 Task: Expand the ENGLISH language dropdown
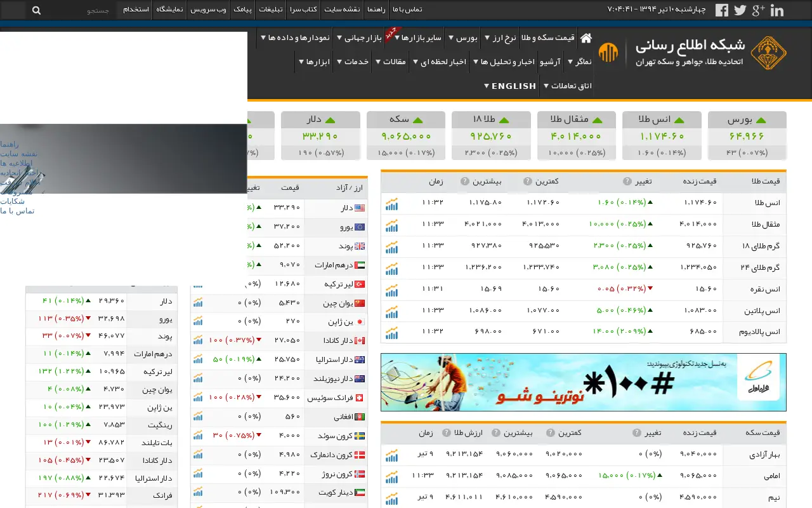(511, 86)
